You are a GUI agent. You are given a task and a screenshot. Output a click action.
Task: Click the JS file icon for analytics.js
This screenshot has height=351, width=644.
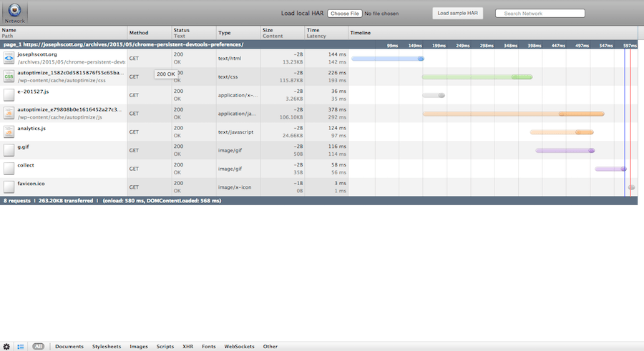pos(9,132)
